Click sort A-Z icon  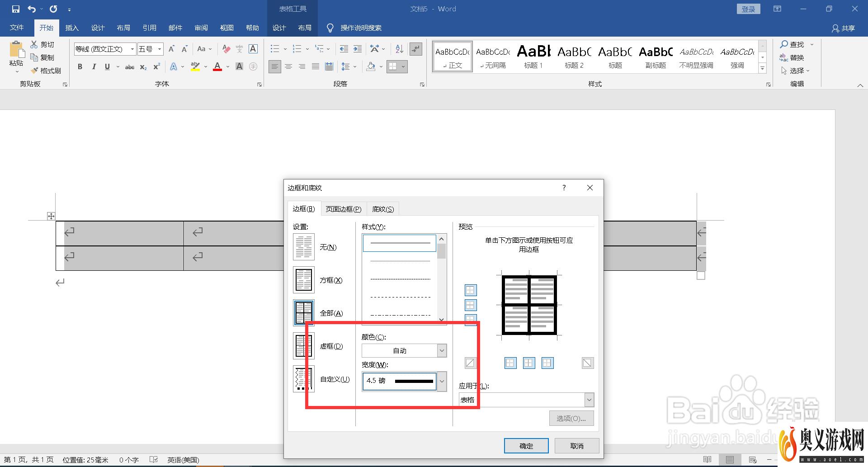click(x=399, y=49)
